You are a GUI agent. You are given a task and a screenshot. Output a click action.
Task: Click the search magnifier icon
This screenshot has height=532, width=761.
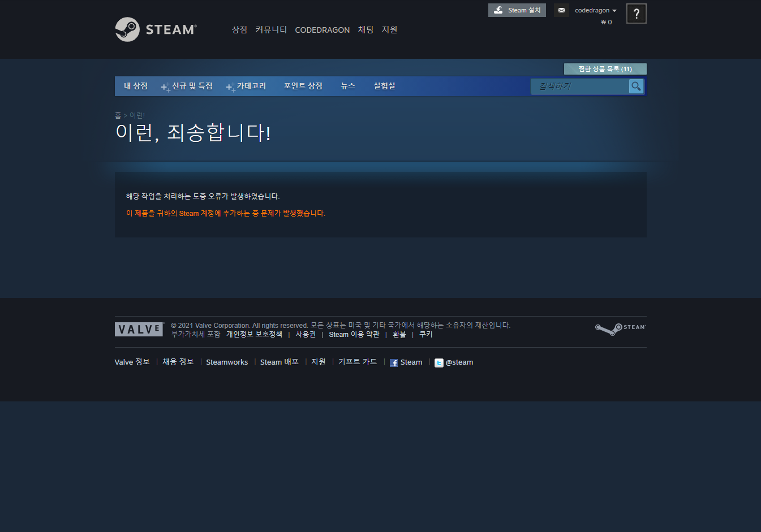coord(636,86)
